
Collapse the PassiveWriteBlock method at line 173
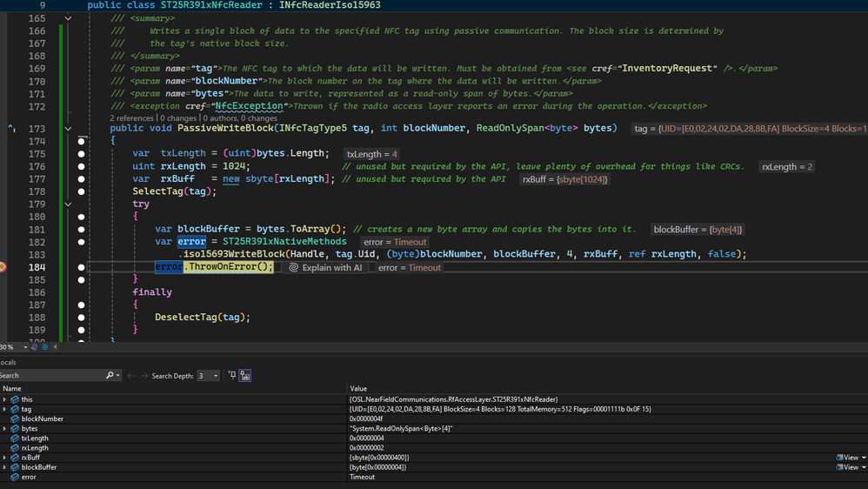coord(68,129)
